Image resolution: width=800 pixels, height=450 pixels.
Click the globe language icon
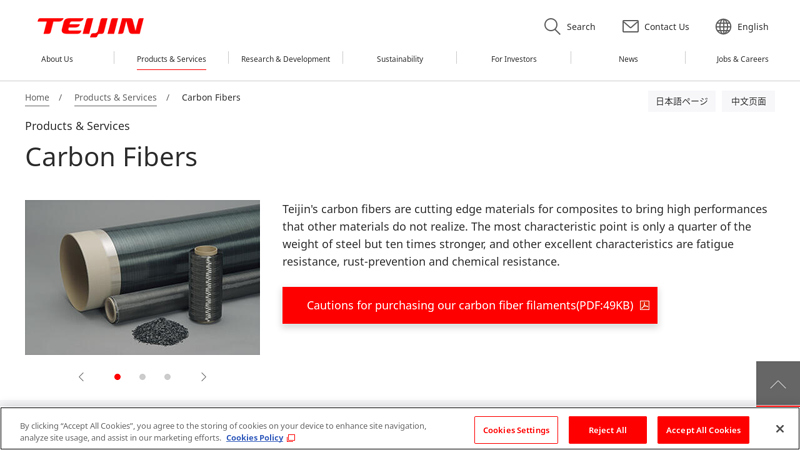(x=723, y=27)
